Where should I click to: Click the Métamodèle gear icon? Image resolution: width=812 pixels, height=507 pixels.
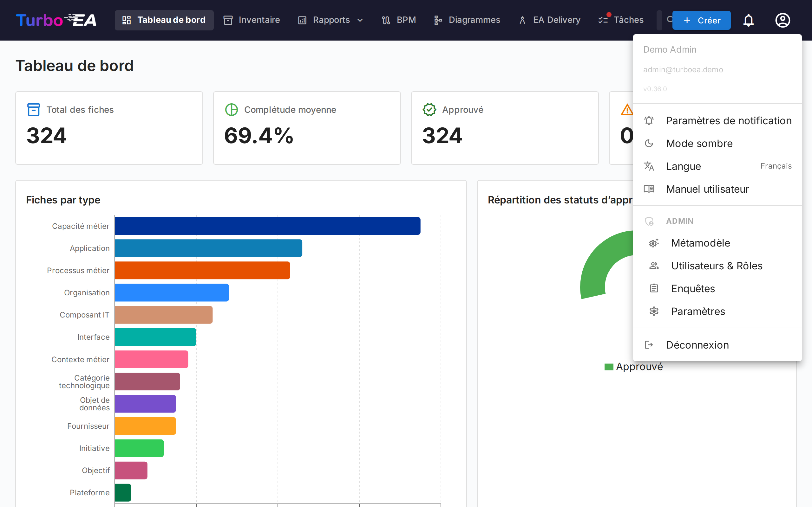click(x=654, y=243)
